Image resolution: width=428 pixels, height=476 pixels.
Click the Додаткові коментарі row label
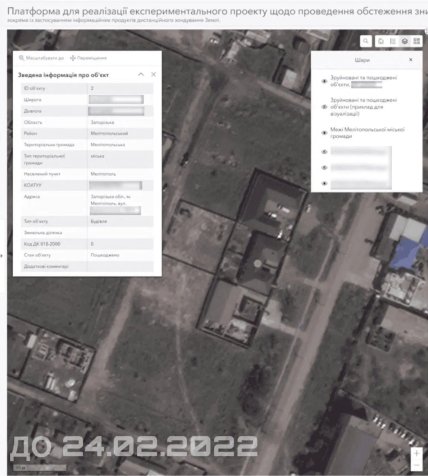click(x=46, y=266)
